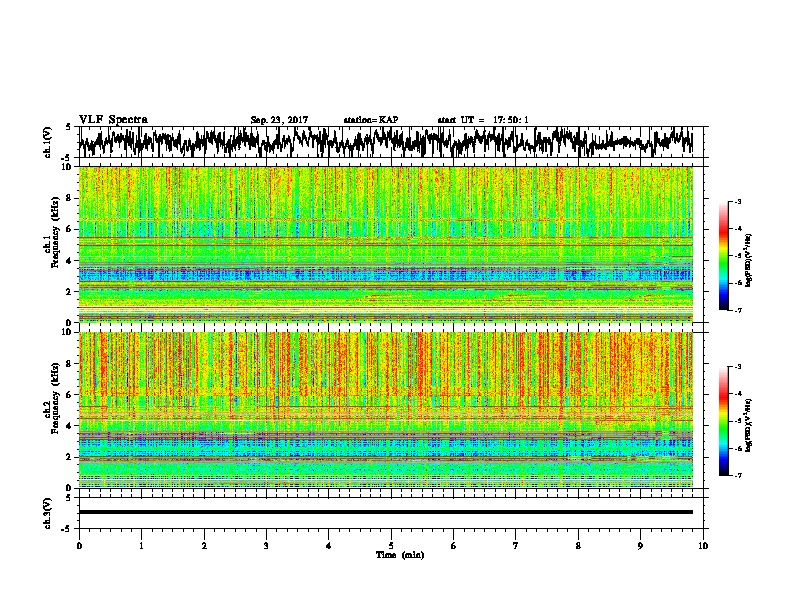Click the ch.2 spectrogram color bar
The height and width of the screenshot is (612, 792).
pos(723,421)
